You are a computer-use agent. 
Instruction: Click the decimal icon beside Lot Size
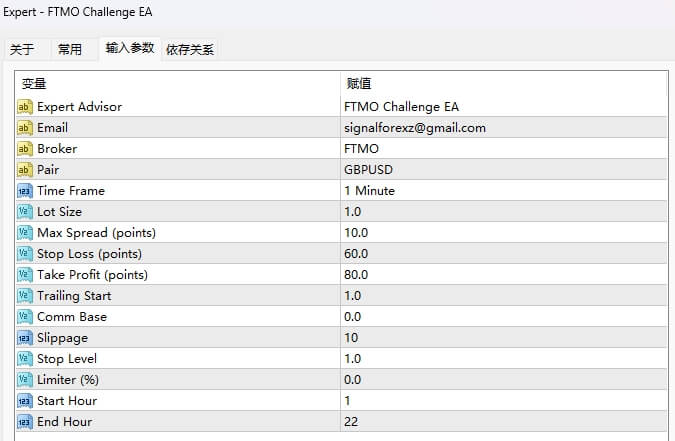25,211
